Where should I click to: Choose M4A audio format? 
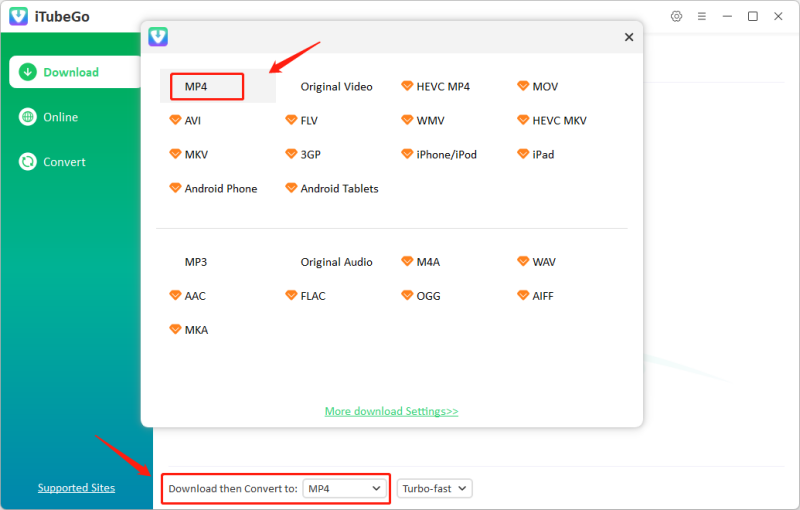tap(428, 262)
